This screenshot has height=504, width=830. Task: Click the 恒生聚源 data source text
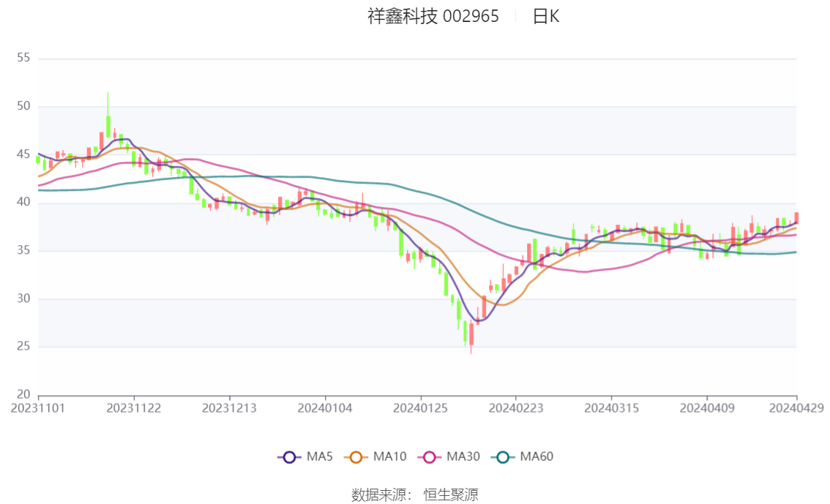[x=451, y=495]
